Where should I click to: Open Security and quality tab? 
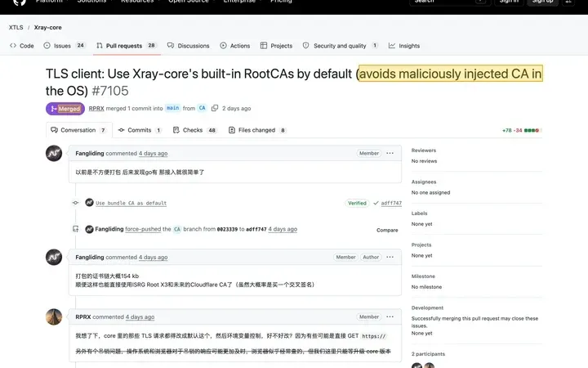pyautogui.click(x=340, y=46)
